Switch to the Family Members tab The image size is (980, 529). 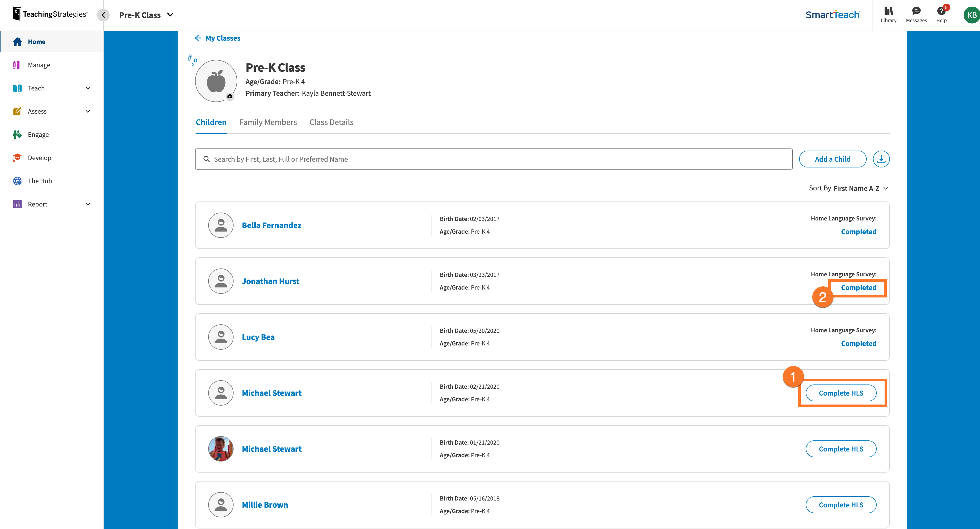click(x=268, y=122)
